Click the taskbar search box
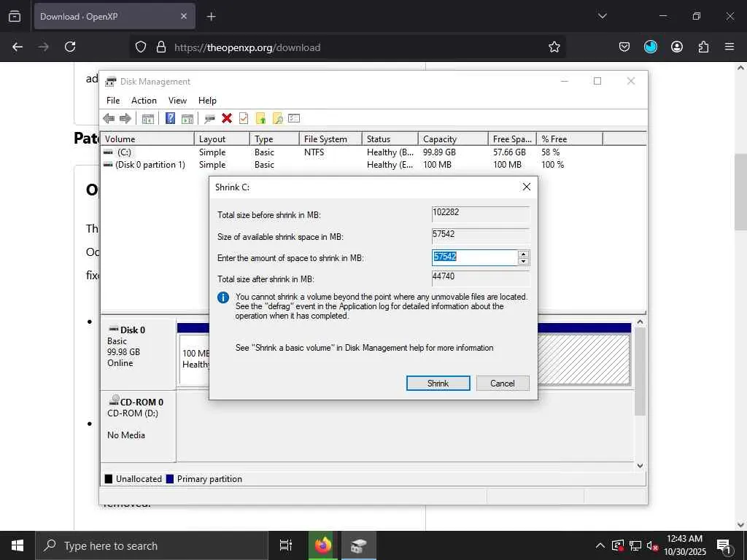747x560 pixels. 152,545
